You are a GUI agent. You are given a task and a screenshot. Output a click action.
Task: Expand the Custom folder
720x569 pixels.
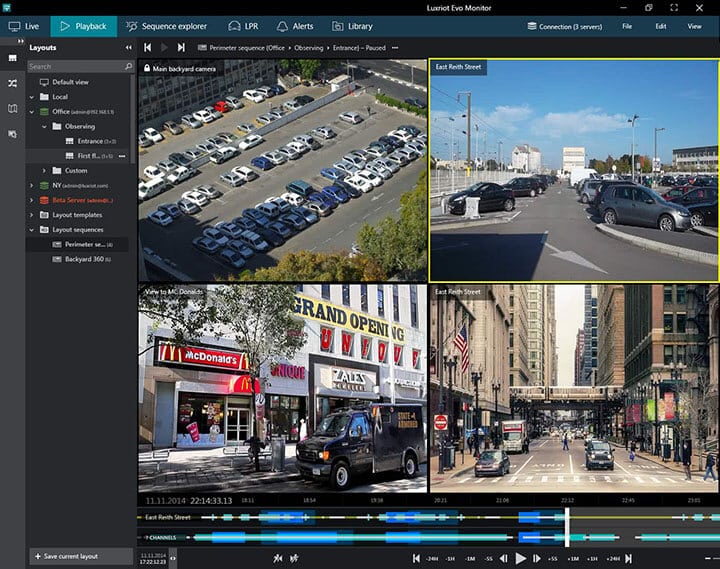pyautogui.click(x=44, y=170)
